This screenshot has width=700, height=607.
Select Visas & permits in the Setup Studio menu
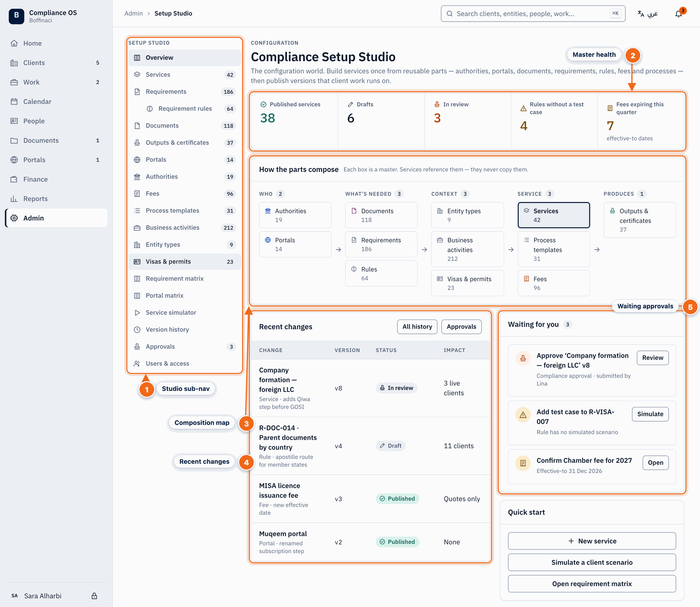[185, 261]
